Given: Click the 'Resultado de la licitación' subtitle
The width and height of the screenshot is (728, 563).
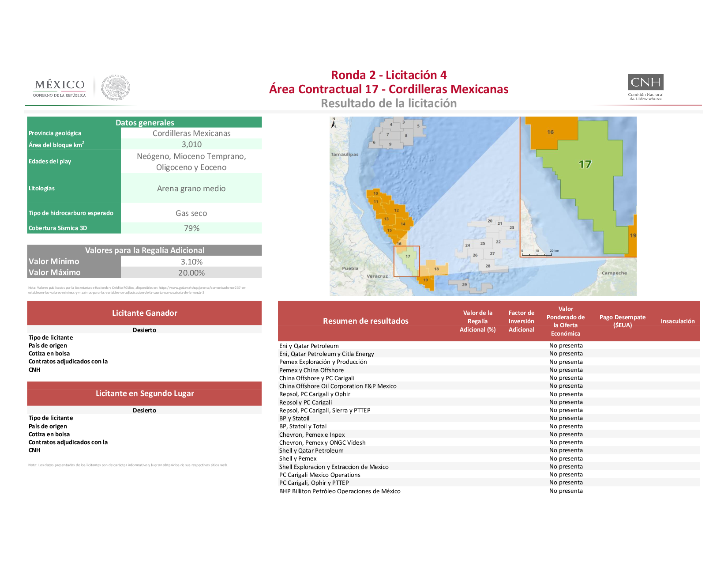Looking at the screenshot, I should click(389, 103).
